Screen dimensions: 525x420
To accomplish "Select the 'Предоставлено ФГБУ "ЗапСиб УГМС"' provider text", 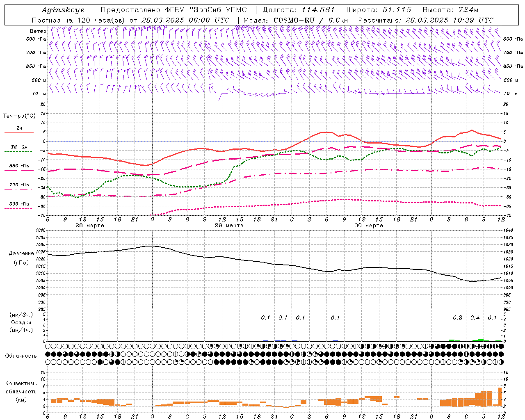I will coord(176,10).
